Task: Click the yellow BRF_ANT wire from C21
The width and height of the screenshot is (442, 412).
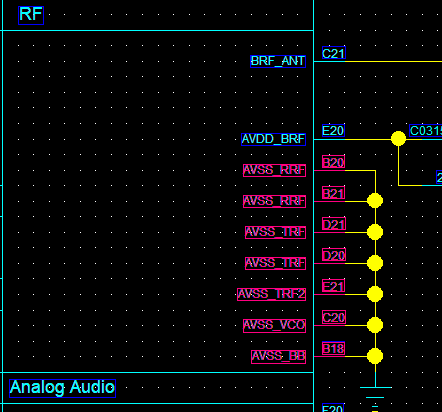Action: (393, 62)
